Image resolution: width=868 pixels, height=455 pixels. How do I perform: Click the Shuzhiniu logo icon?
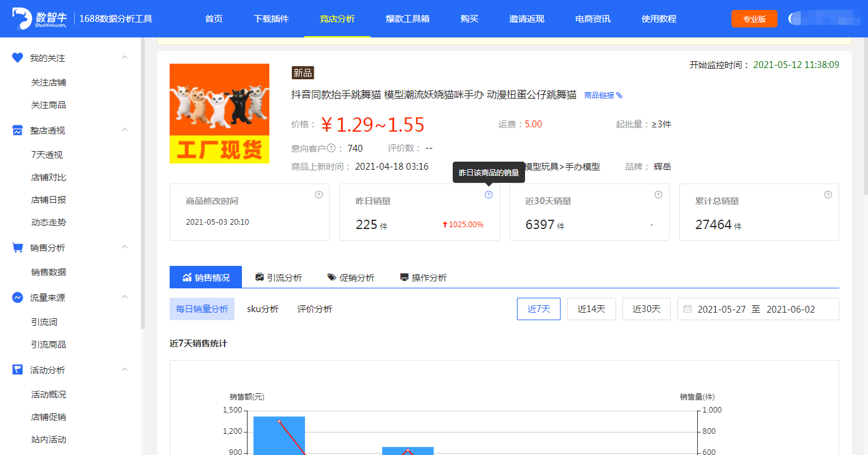(22, 19)
